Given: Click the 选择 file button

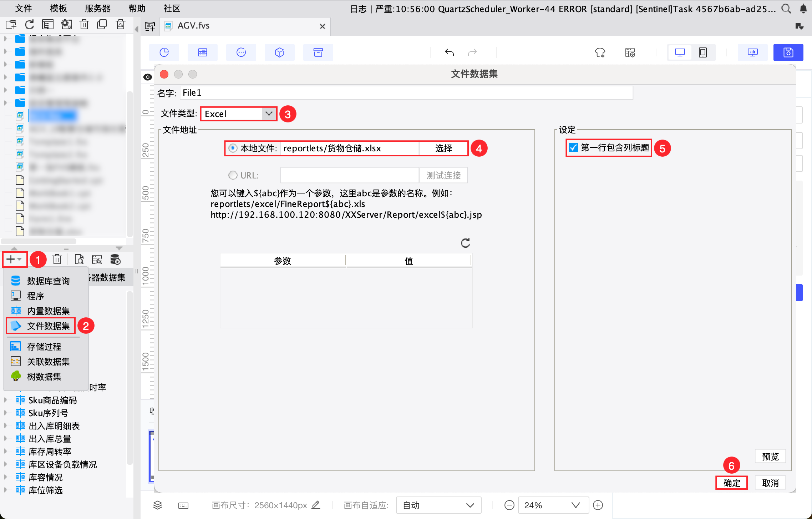Looking at the screenshot, I should tap(443, 148).
